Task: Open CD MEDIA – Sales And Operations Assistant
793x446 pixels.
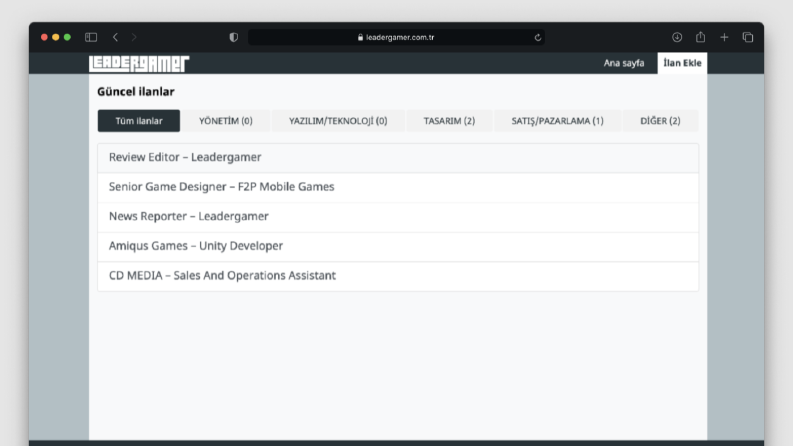Action: 398,276
